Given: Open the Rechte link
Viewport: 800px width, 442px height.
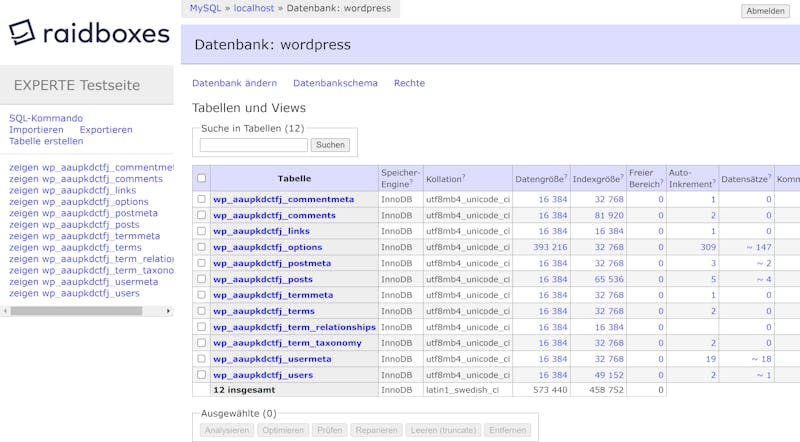Looking at the screenshot, I should 409,83.
